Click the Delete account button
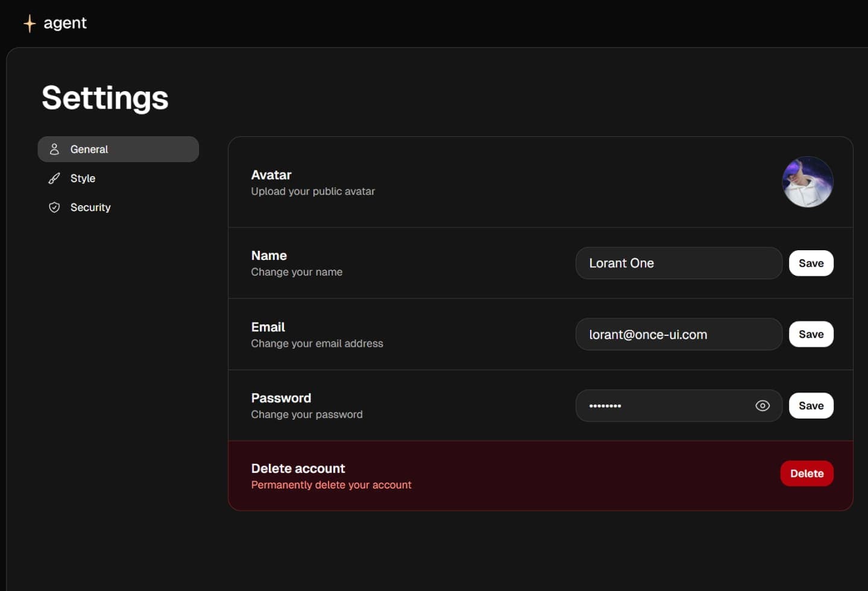The height and width of the screenshot is (591, 868). (x=807, y=473)
